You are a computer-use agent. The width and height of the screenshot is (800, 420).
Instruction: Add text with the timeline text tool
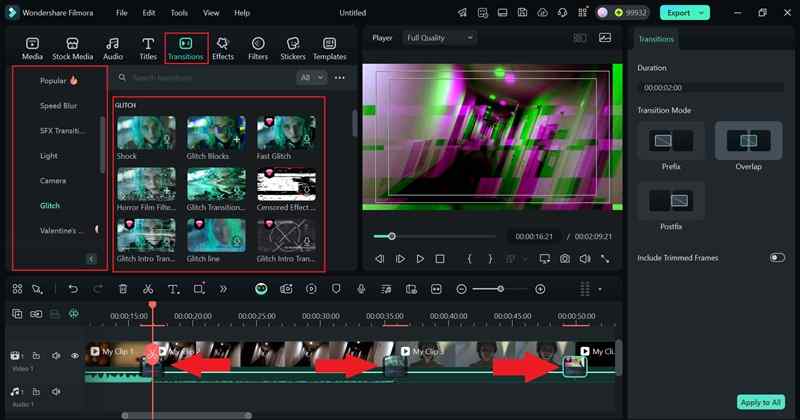(x=173, y=289)
